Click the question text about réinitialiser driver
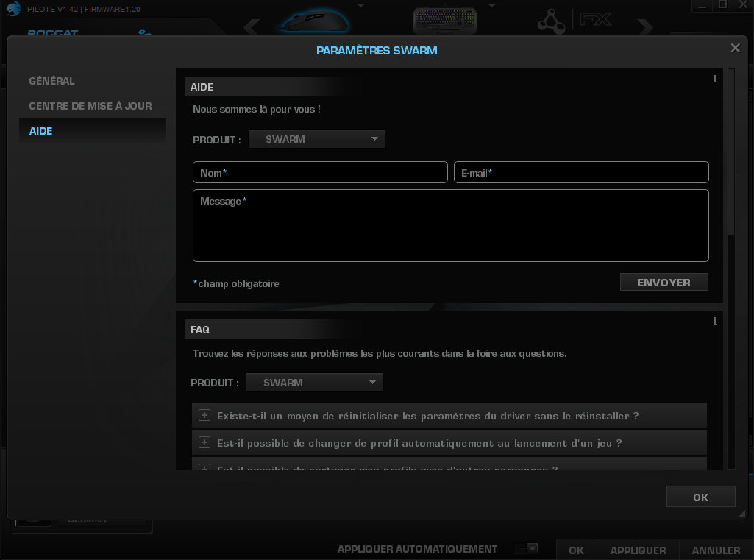Screen dimensions: 754x560 tap(427, 416)
